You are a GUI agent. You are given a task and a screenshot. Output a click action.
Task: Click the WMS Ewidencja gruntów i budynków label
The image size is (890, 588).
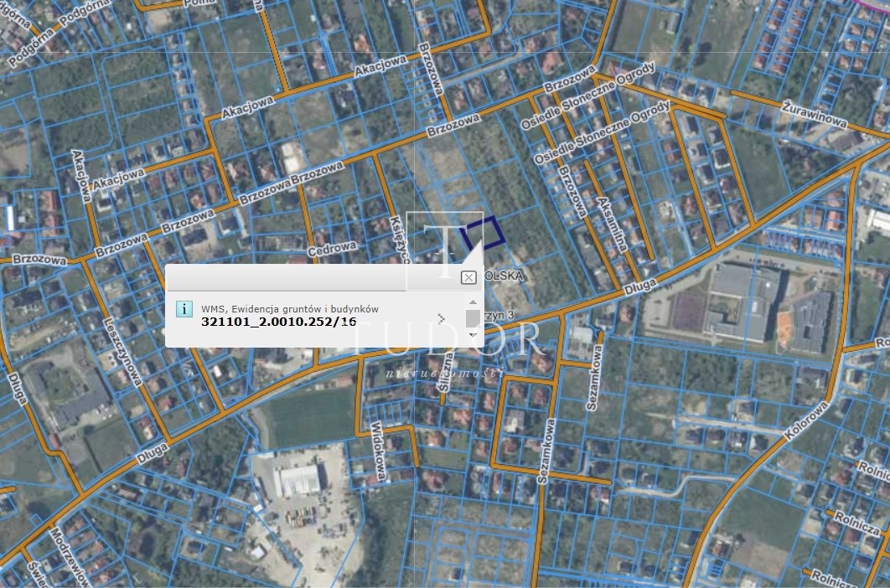pyautogui.click(x=289, y=309)
